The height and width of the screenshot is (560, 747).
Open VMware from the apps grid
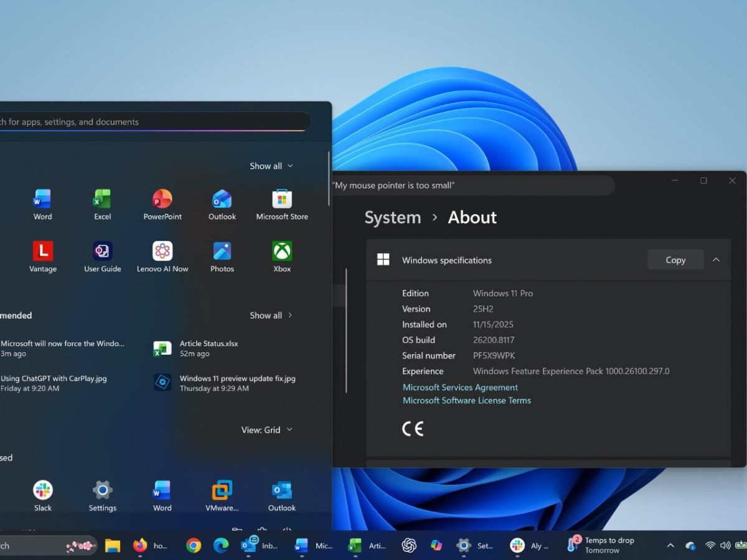pyautogui.click(x=222, y=496)
